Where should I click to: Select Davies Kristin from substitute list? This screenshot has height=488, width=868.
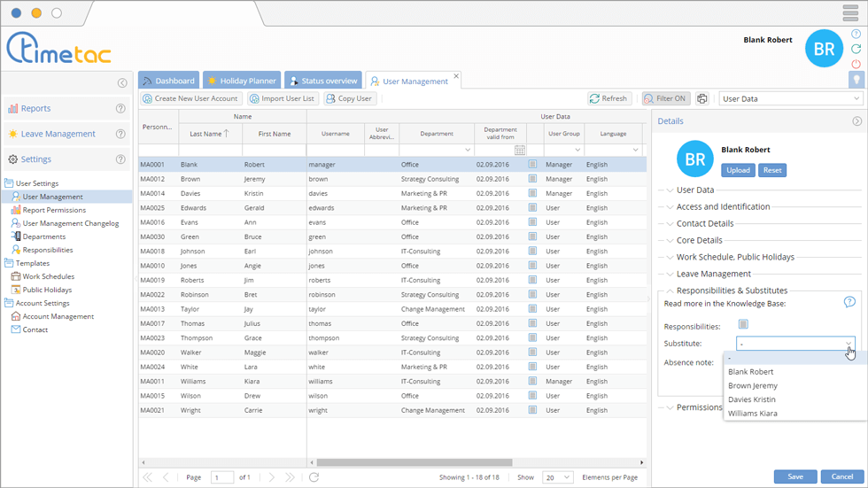[x=751, y=399]
